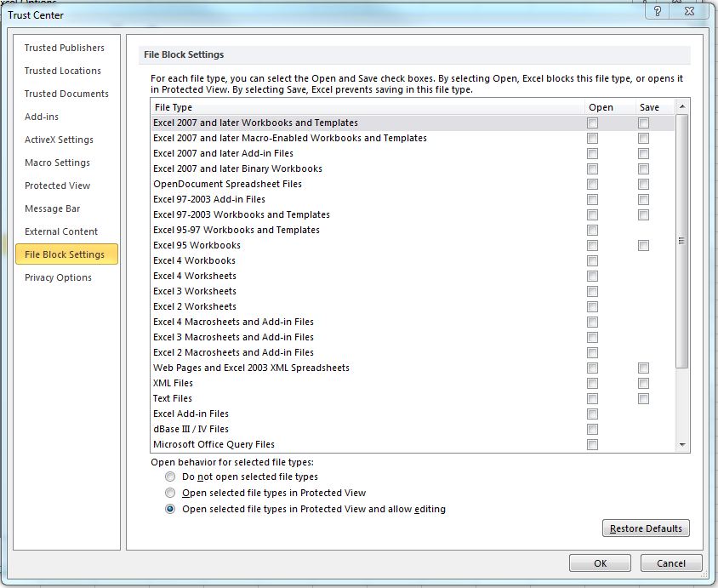Viewport: 718px width, 588px height.
Task: Close the Trust Center dialog
Action: (x=690, y=11)
